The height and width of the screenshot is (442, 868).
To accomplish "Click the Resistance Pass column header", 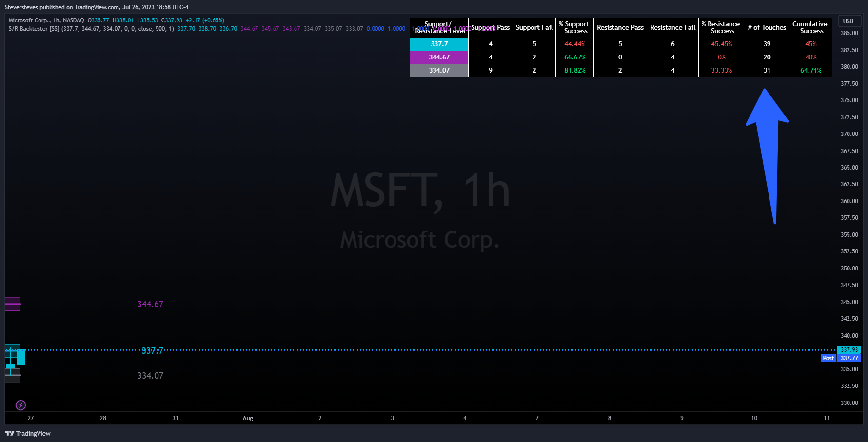I will click(620, 28).
